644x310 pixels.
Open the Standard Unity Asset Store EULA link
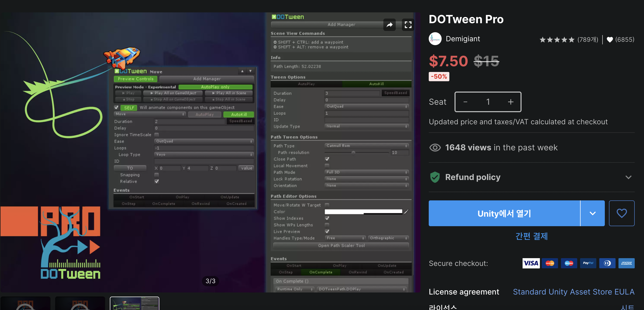574,292
